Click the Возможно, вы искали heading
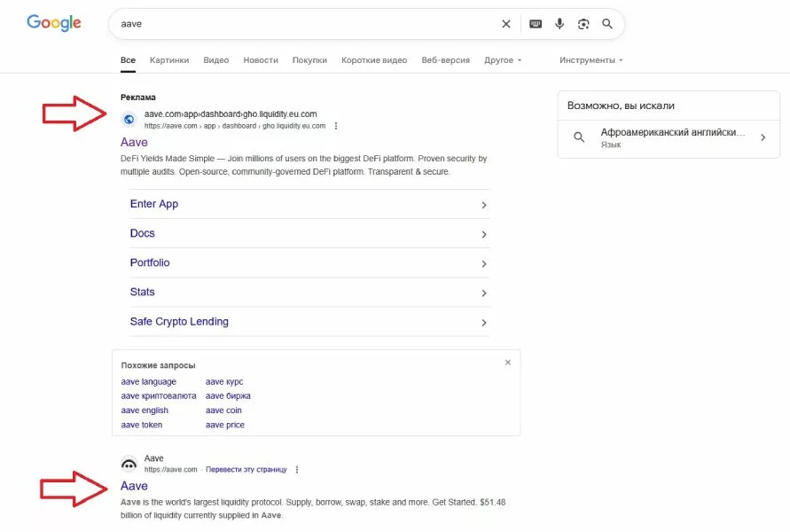 pos(621,106)
